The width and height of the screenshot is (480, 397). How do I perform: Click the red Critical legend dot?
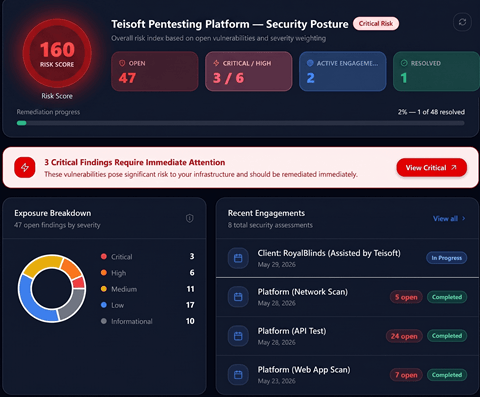[x=104, y=256]
